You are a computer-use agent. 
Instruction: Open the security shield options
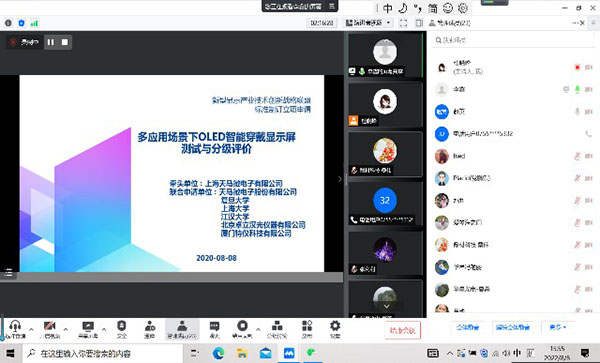121,329
